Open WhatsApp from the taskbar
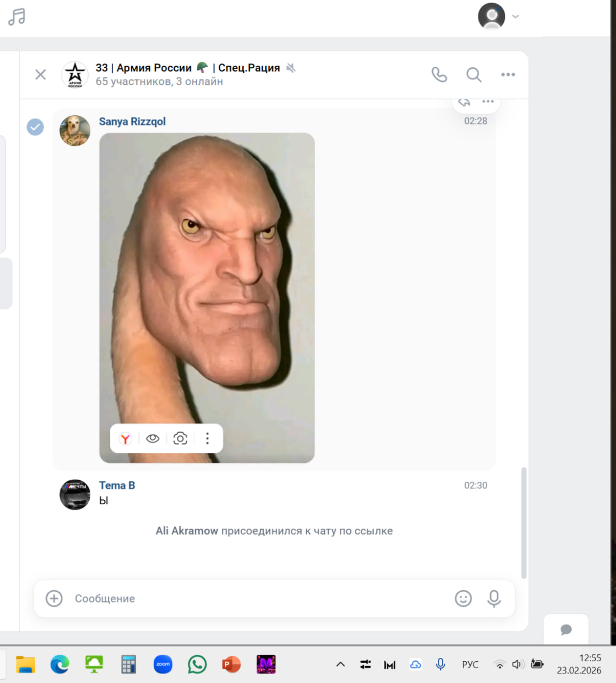 (x=197, y=664)
